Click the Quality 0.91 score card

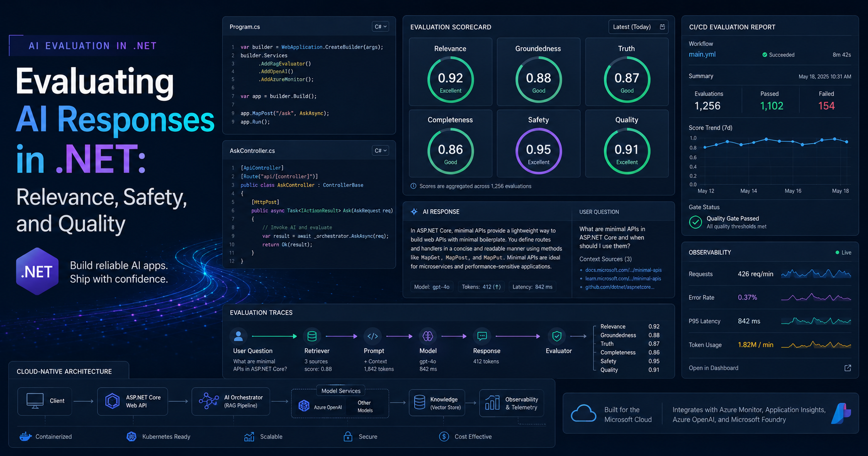click(x=627, y=143)
